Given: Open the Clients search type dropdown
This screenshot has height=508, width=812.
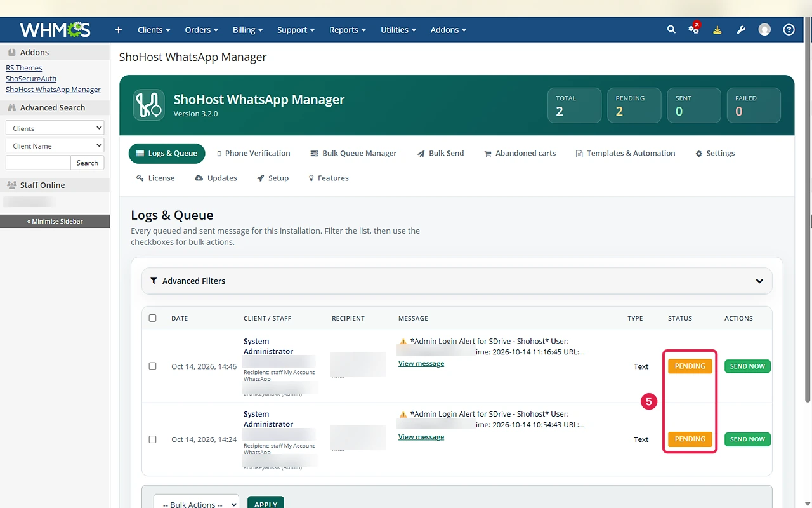Looking at the screenshot, I should pyautogui.click(x=55, y=128).
